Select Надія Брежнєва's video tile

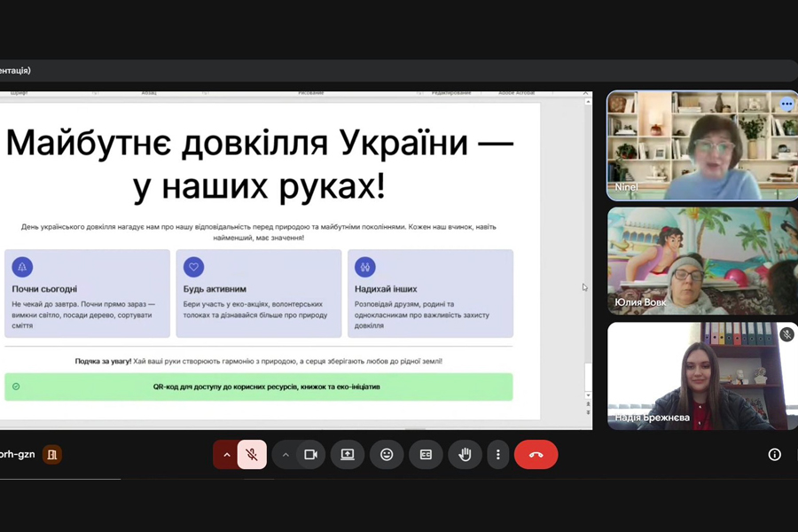[x=702, y=376]
